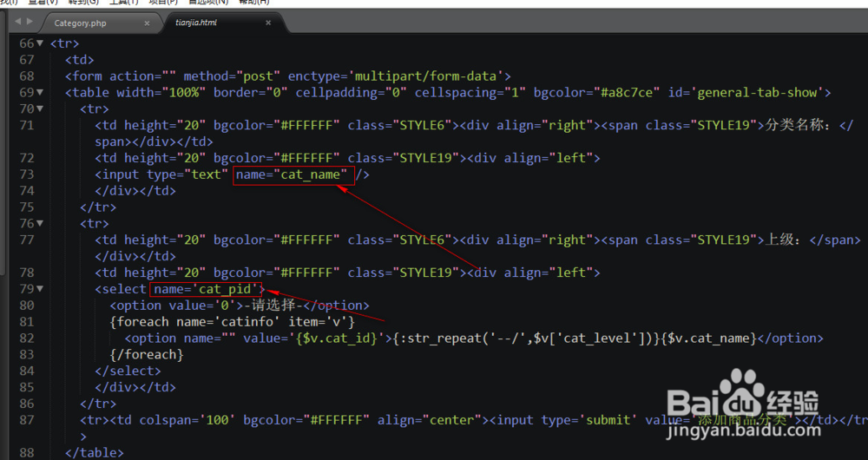Click the -请选择- option text
868x460 pixels.
point(273,306)
